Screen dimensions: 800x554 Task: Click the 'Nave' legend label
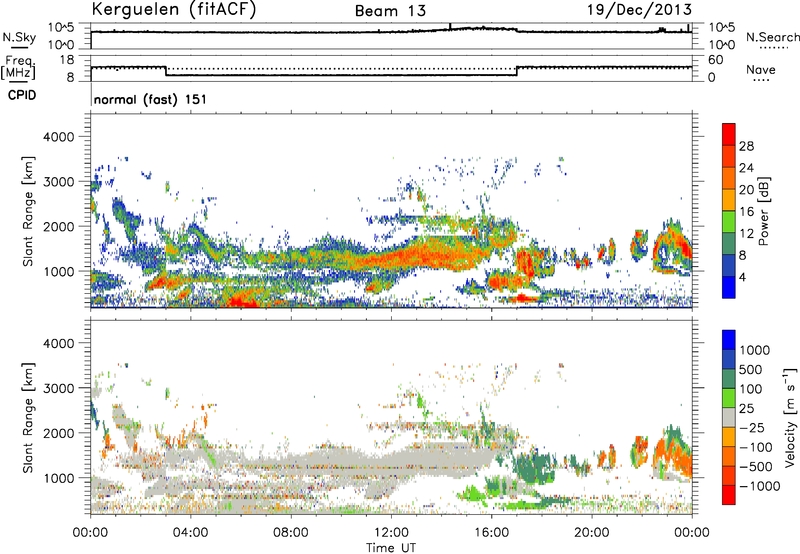pyautogui.click(x=761, y=70)
